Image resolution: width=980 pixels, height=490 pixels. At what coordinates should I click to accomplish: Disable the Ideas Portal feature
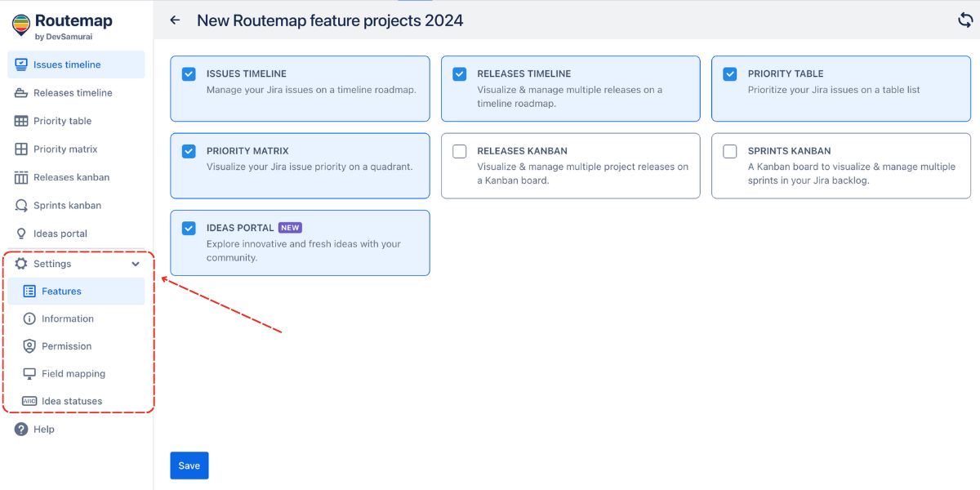click(188, 228)
